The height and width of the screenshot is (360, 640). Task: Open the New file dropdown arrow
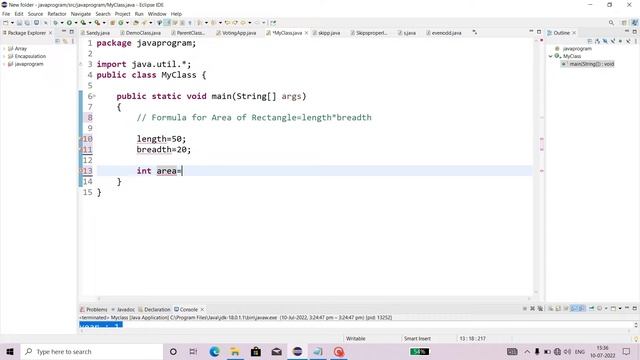[x=12, y=23]
